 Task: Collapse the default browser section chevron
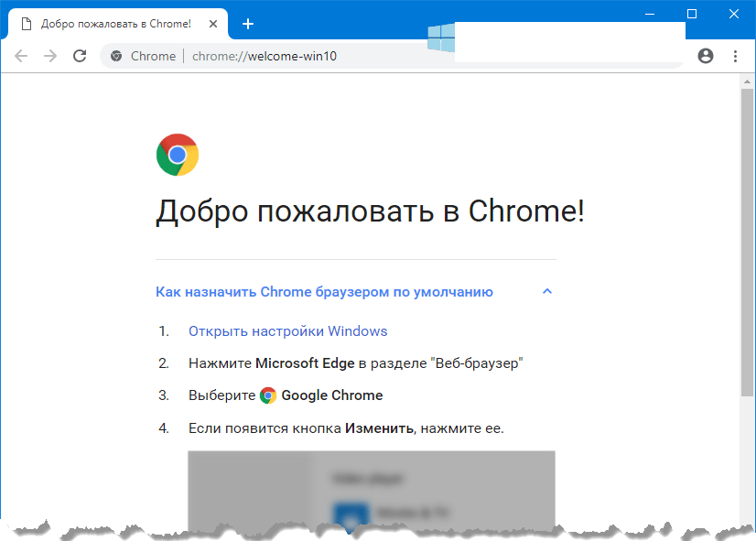point(547,292)
